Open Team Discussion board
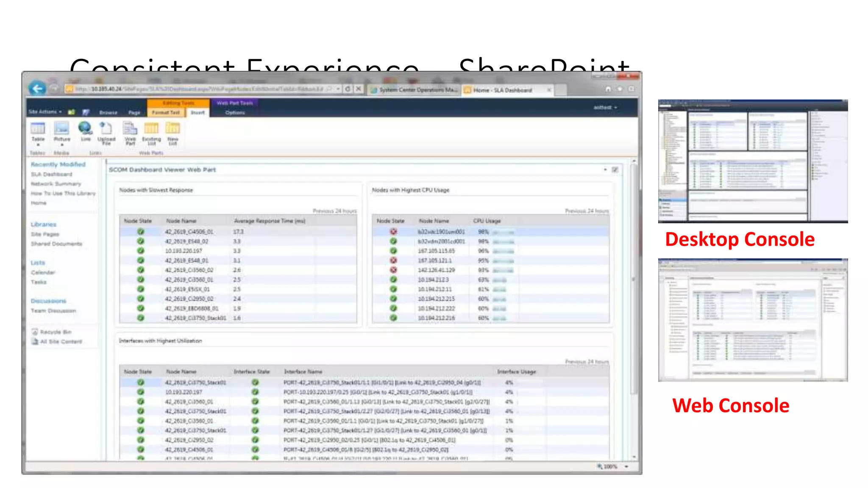 [53, 311]
